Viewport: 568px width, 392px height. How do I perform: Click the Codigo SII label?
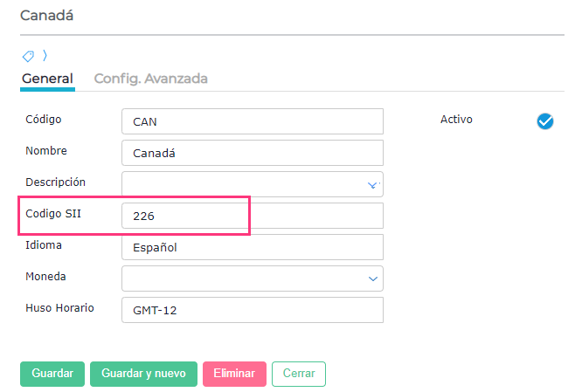[56, 214]
